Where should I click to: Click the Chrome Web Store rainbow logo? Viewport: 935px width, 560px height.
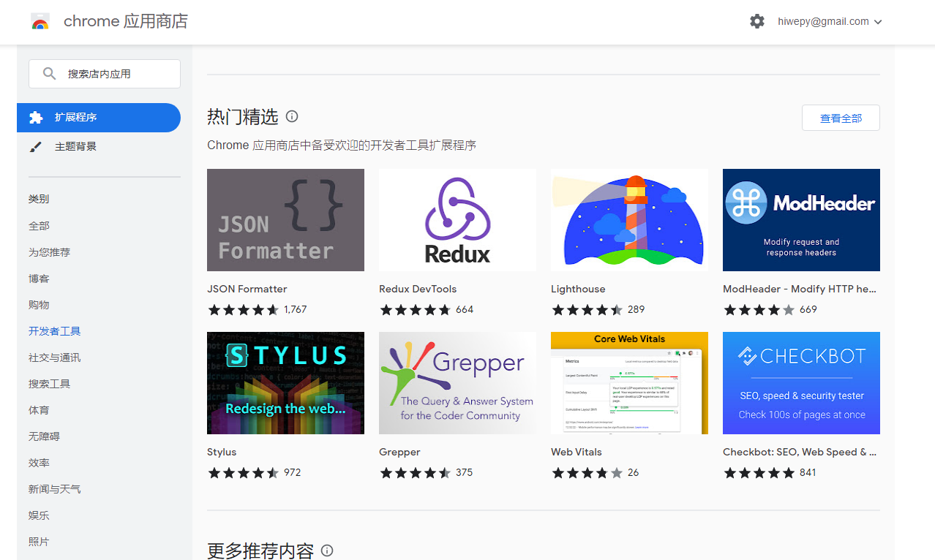40,21
